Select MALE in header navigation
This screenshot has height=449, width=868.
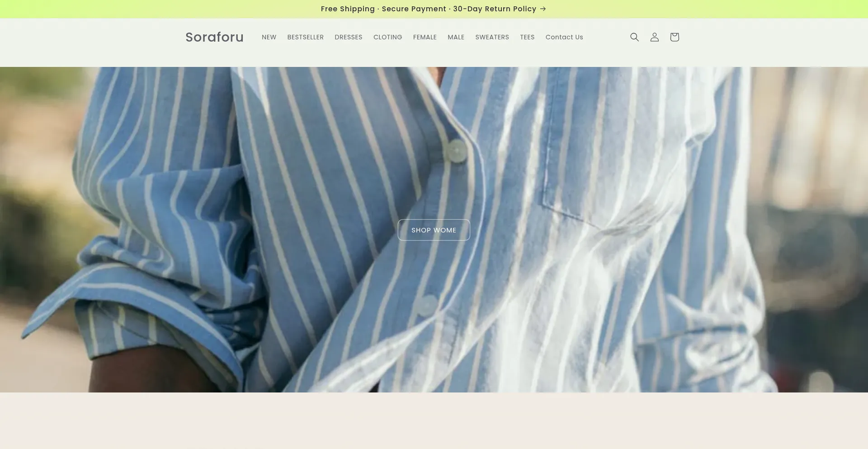point(456,37)
